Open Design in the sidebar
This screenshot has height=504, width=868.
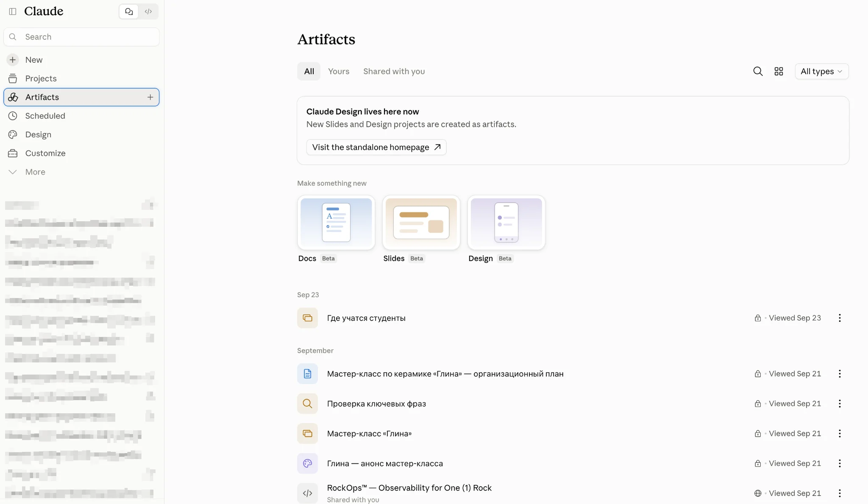click(x=81, y=134)
